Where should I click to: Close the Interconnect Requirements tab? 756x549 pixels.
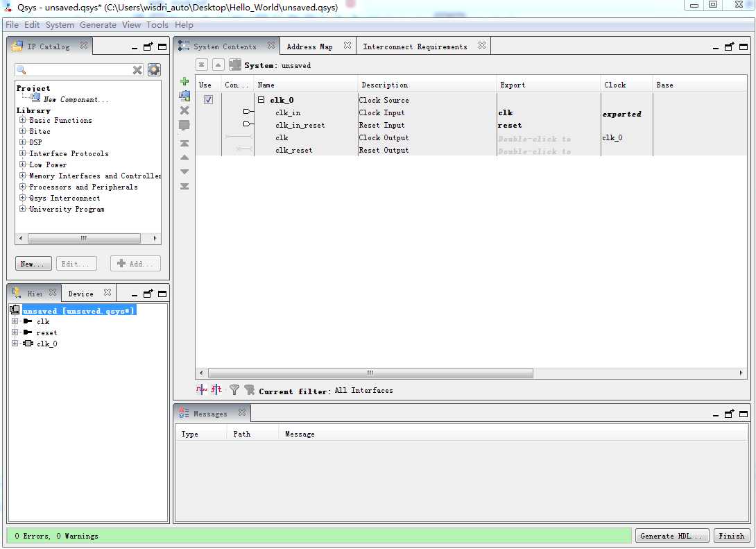[x=481, y=45]
